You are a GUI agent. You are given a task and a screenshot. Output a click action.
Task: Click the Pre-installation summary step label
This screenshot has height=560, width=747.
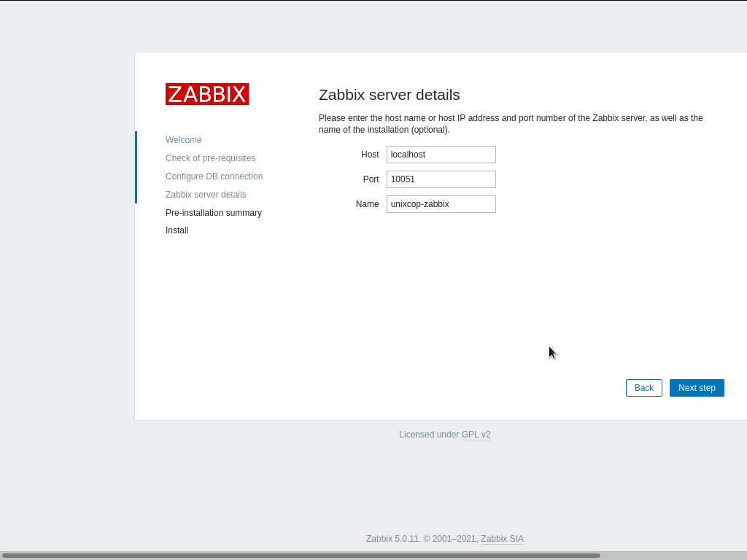[214, 213]
